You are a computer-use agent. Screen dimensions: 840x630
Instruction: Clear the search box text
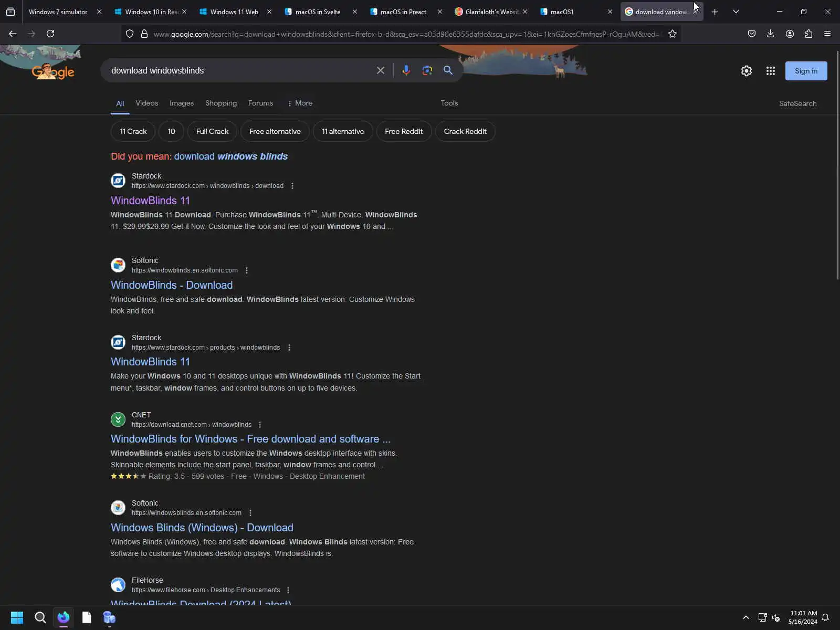pyautogui.click(x=381, y=70)
